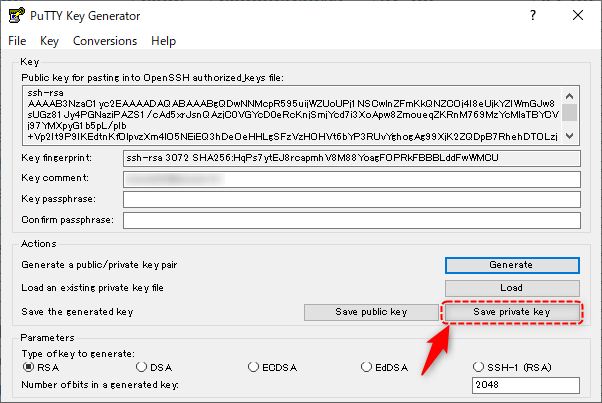
Task: Click 'Number of bits in a generated key:' label
Action: pyautogui.click(x=100, y=385)
